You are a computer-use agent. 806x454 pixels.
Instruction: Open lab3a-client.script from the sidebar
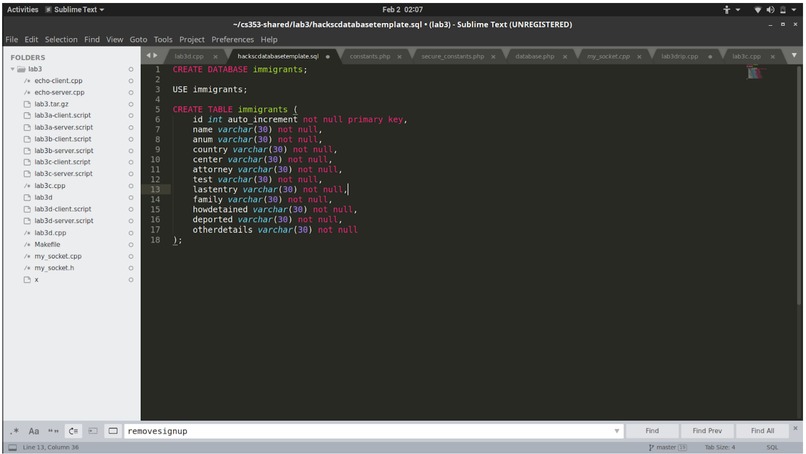tap(63, 116)
